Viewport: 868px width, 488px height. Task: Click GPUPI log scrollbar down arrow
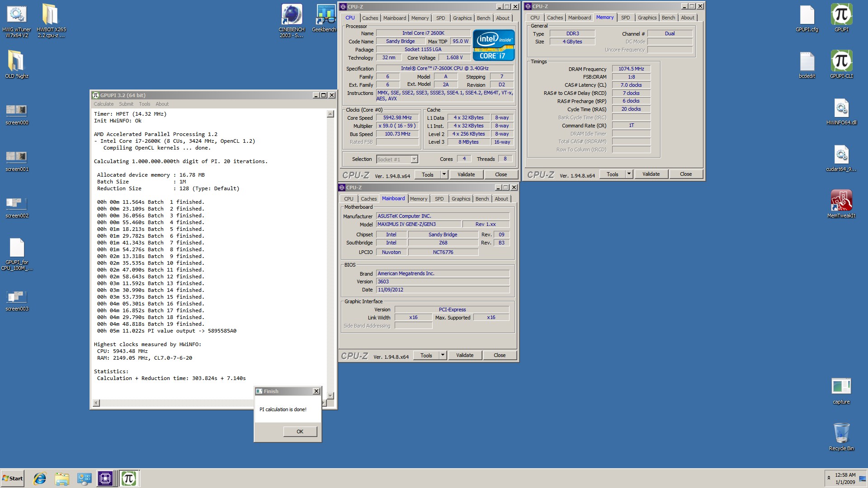coord(330,395)
